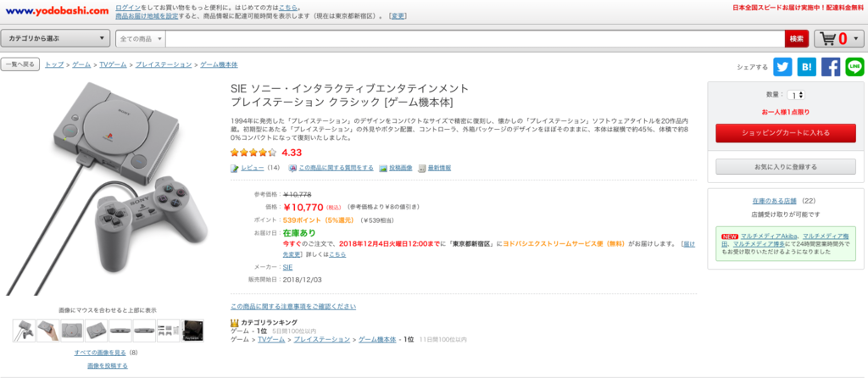Open the 投稿画像 link
This screenshot has height=384, width=868.
pyautogui.click(x=400, y=168)
